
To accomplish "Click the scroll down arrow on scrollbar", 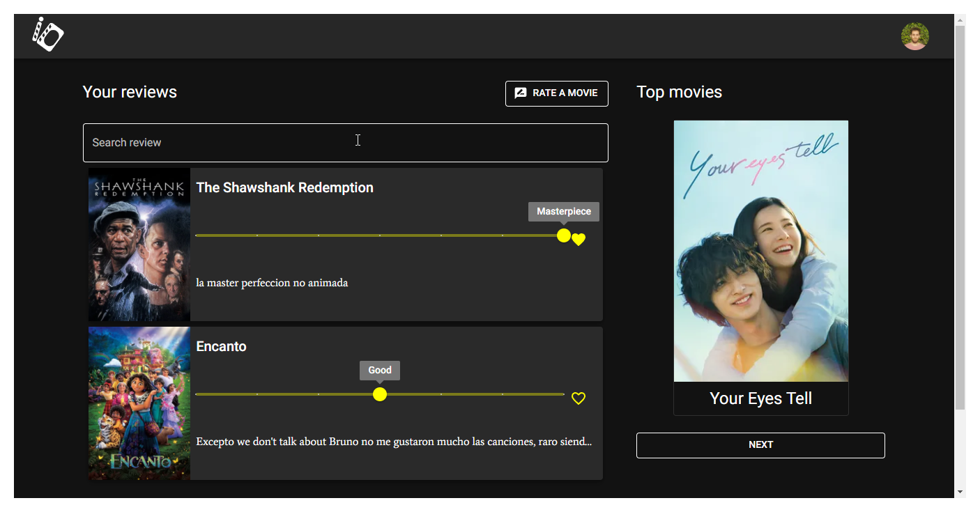I will [960, 492].
